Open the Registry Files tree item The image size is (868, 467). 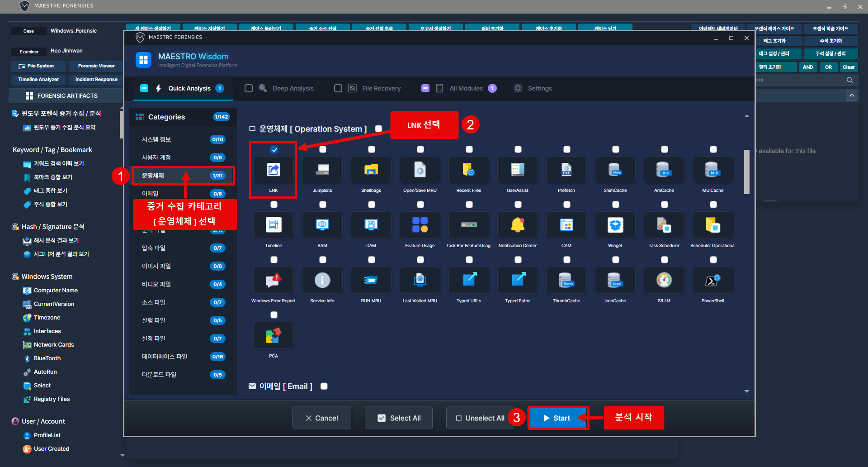52,399
